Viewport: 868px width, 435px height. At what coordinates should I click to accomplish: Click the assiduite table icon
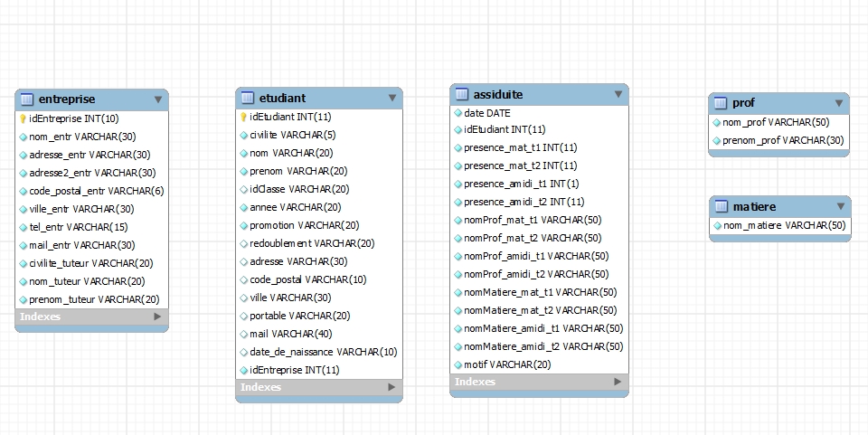(x=462, y=95)
